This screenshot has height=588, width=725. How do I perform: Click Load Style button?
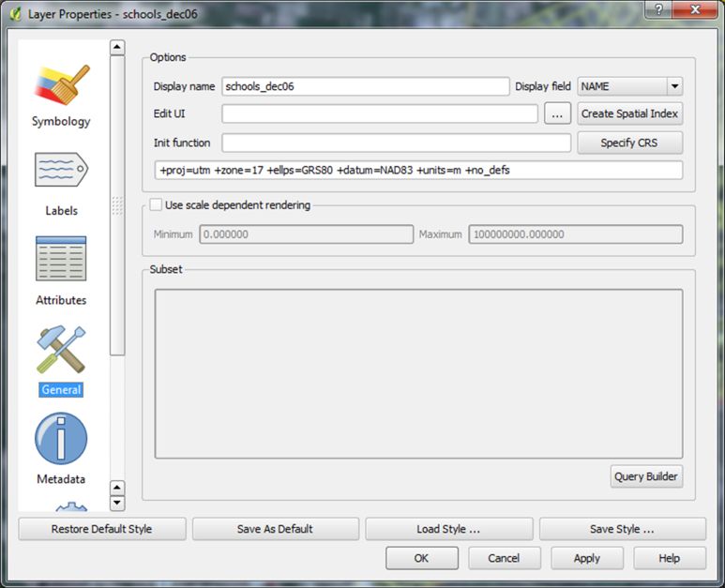point(449,529)
